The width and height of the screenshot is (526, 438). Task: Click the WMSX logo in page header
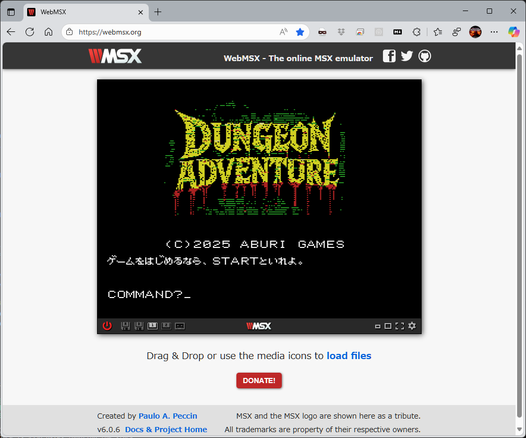pos(115,56)
